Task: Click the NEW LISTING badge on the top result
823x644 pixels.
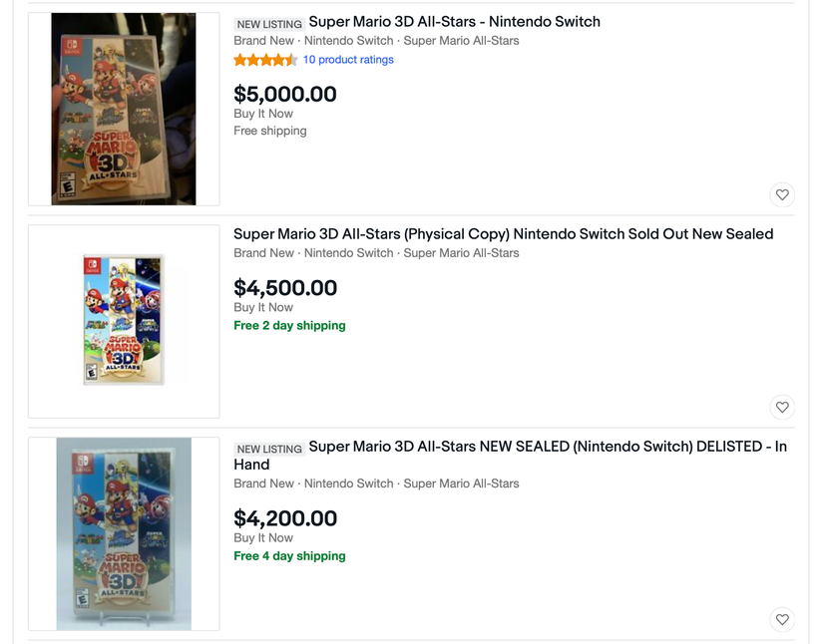Action: 265,22
